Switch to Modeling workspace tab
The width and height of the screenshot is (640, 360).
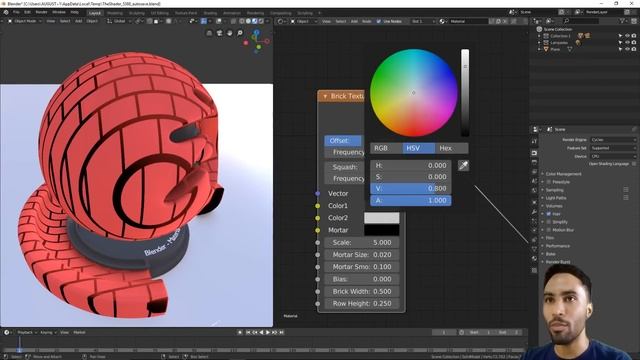coord(115,13)
